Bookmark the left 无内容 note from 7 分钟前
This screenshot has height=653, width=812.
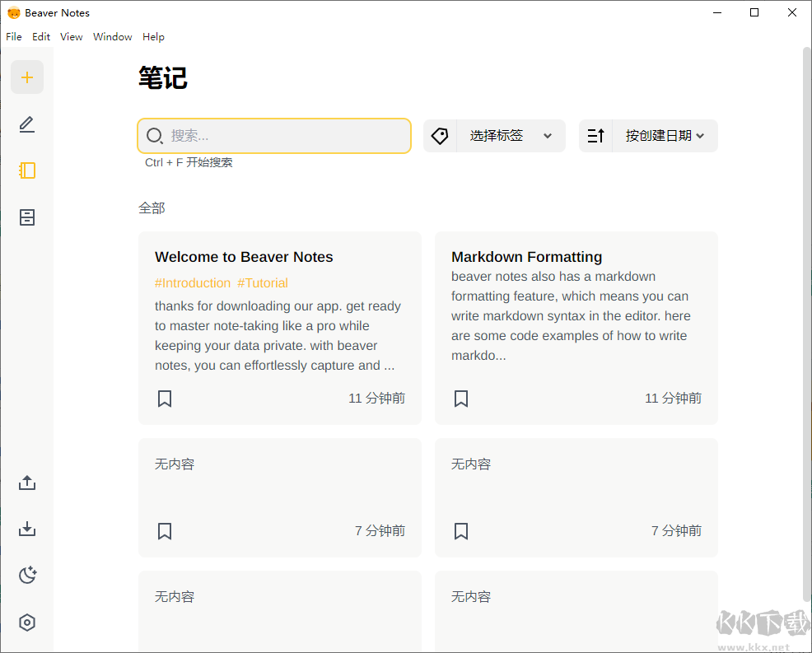pyautogui.click(x=165, y=531)
